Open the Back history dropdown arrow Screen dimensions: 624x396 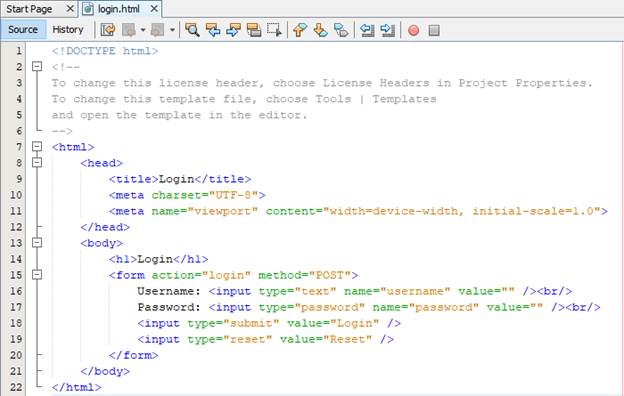(143, 30)
